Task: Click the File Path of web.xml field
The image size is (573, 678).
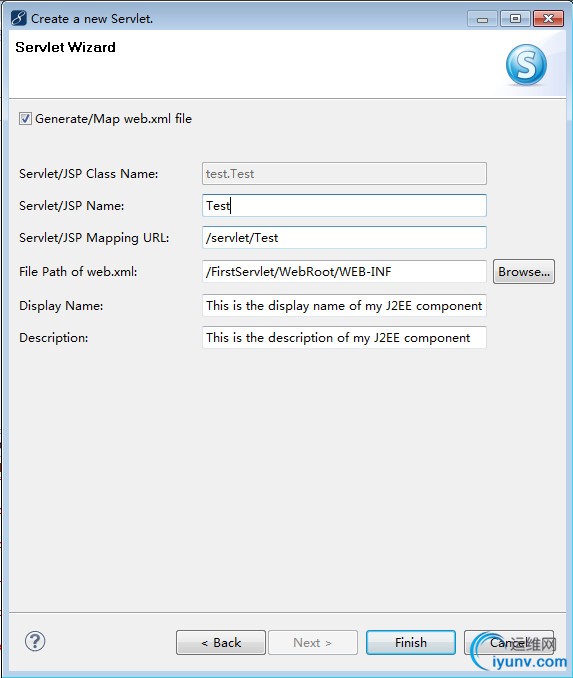Action: (344, 272)
